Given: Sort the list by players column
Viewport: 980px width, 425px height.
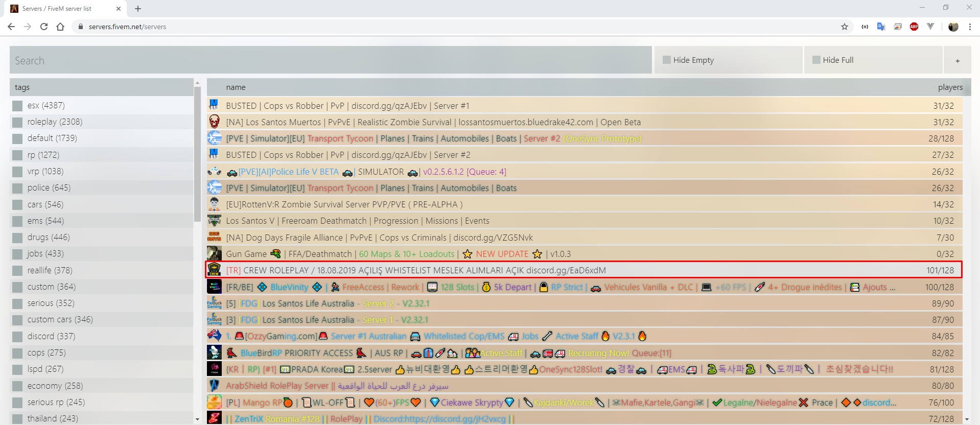Looking at the screenshot, I should (x=950, y=87).
